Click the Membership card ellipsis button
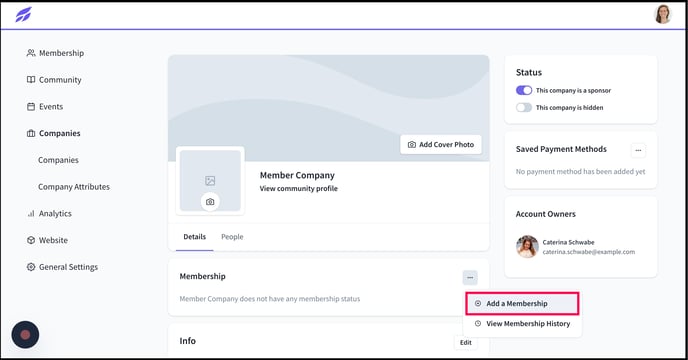The width and height of the screenshot is (688, 360). tap(470, 277)
